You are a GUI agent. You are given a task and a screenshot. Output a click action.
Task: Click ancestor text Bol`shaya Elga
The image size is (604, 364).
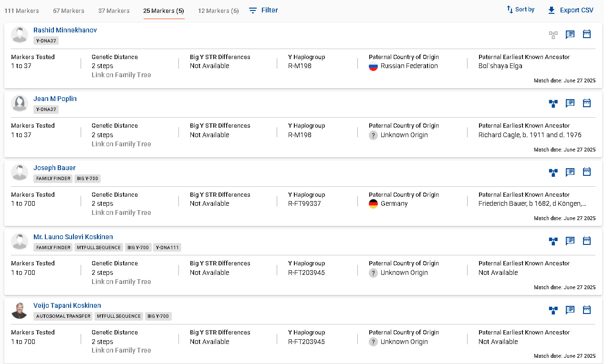(500, 66)
